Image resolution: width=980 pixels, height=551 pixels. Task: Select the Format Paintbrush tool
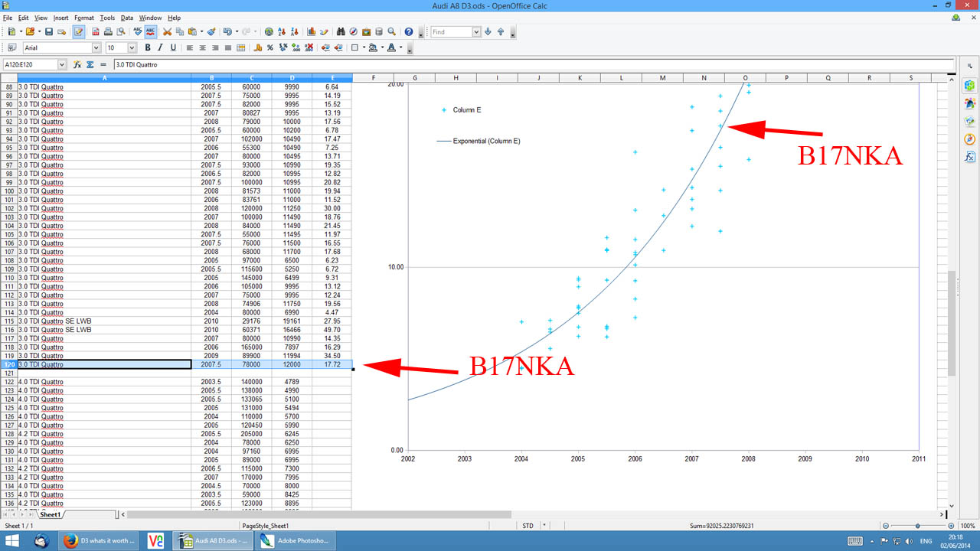point(211,32)
